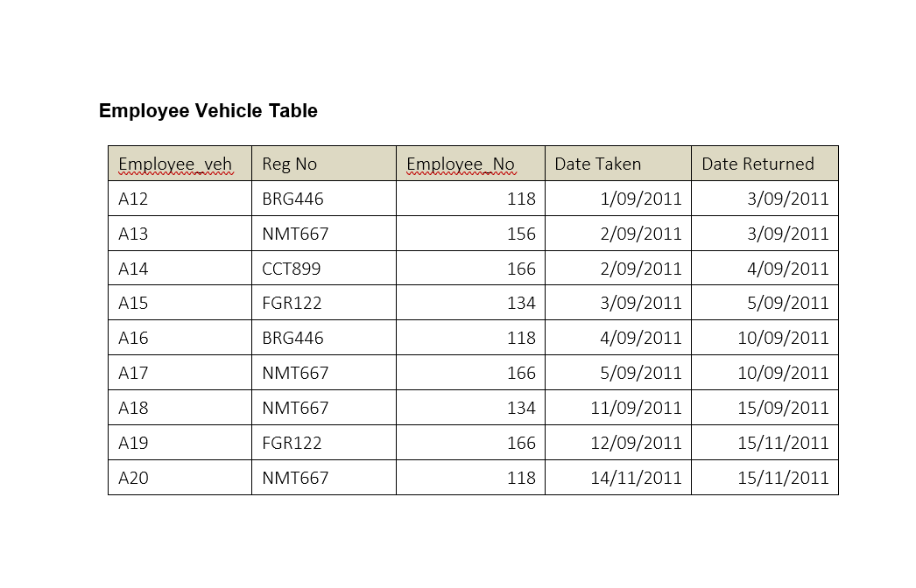Click the 5/09/2011 Date Taken cell
916x588 pixels.
618,373
